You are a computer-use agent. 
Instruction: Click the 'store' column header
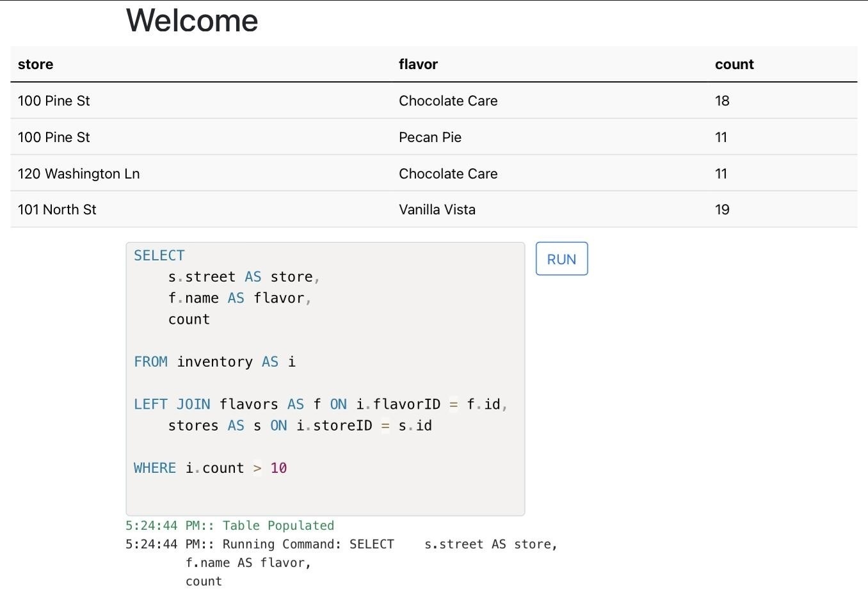(x=36, y=64)
